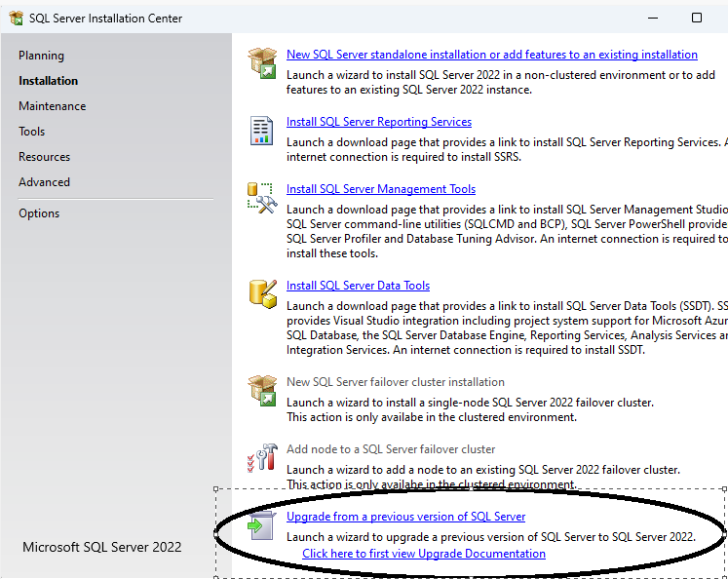728x579 pixels.
Task: Open the Upgrade Documentation link
Action: click(x=424, y=554)
